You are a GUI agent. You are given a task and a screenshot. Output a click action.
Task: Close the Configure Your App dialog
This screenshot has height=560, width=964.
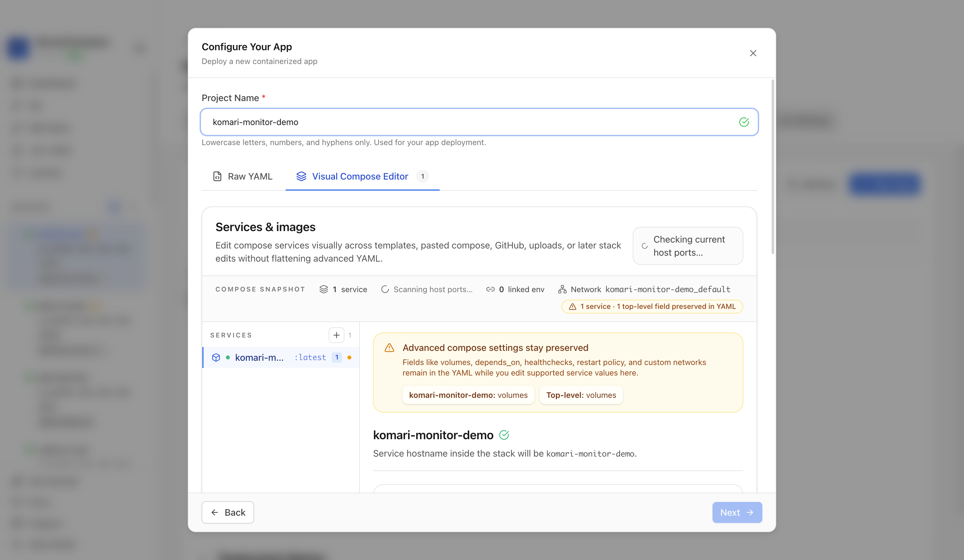coord(753,53)
